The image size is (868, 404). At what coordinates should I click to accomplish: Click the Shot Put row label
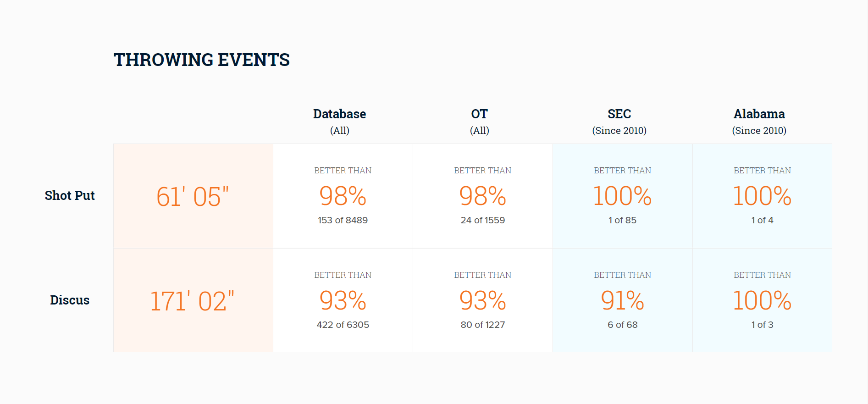tap(70, 196)
